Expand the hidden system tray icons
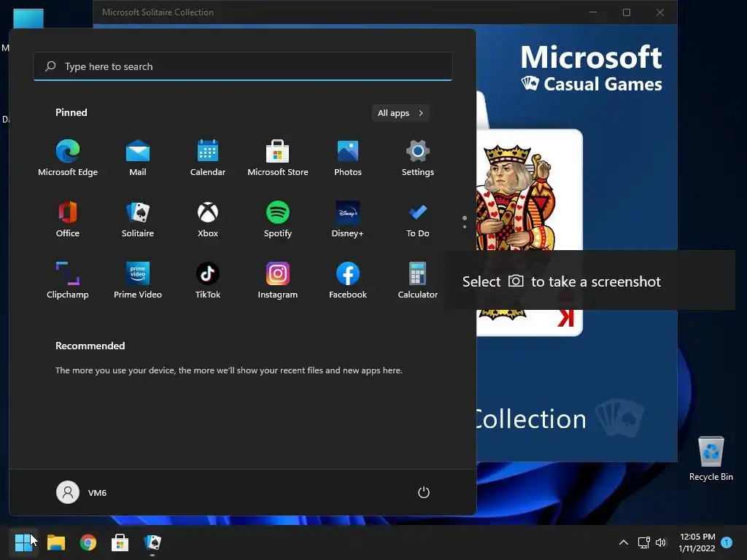 pyautogui.click(x=623, y=542)
